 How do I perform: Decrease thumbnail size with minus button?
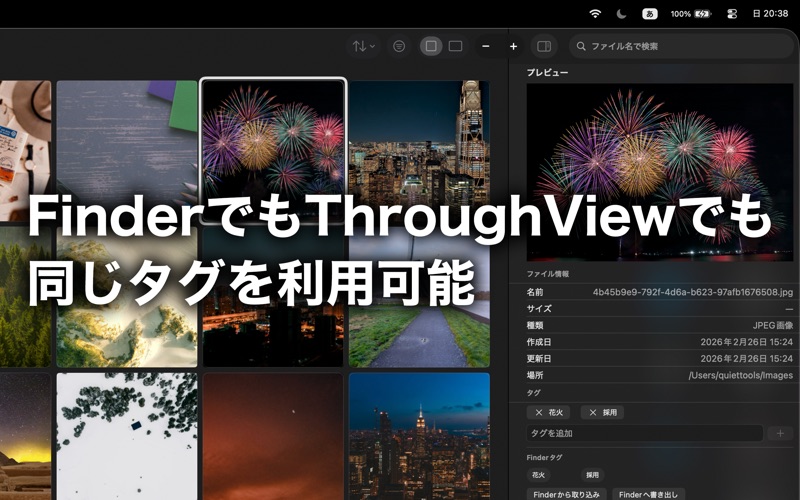click(486, 46)
